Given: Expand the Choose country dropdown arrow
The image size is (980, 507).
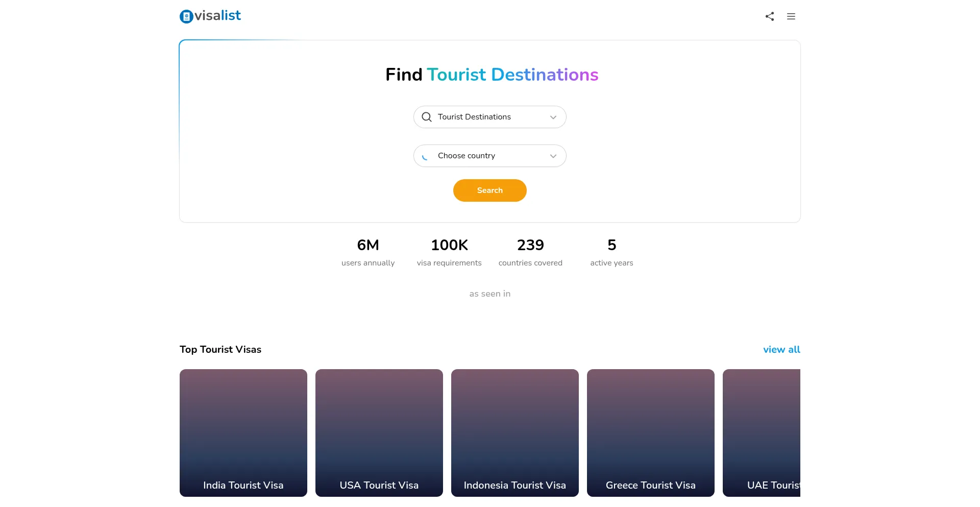Looking at the screenshot, I should coord(553,156).
